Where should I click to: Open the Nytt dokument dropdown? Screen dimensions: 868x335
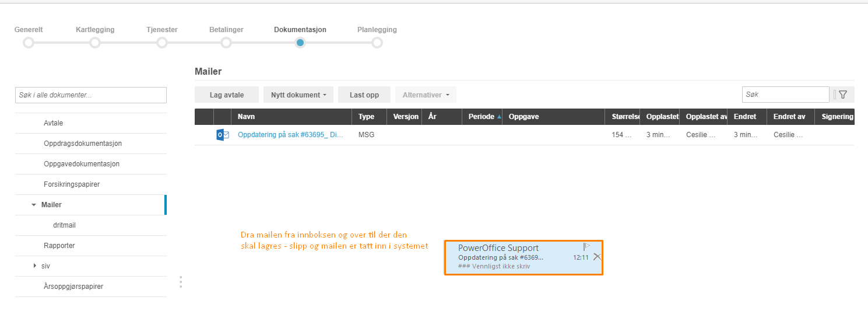click(298, 95)
